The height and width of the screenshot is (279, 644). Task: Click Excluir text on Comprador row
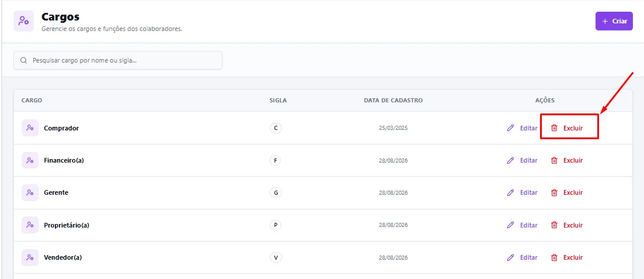click(573, 128)
